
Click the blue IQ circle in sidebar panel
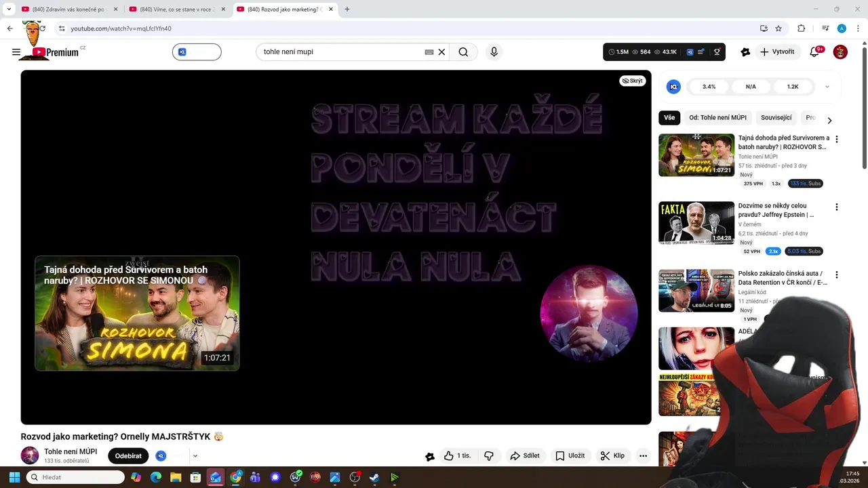coord(673,87)
